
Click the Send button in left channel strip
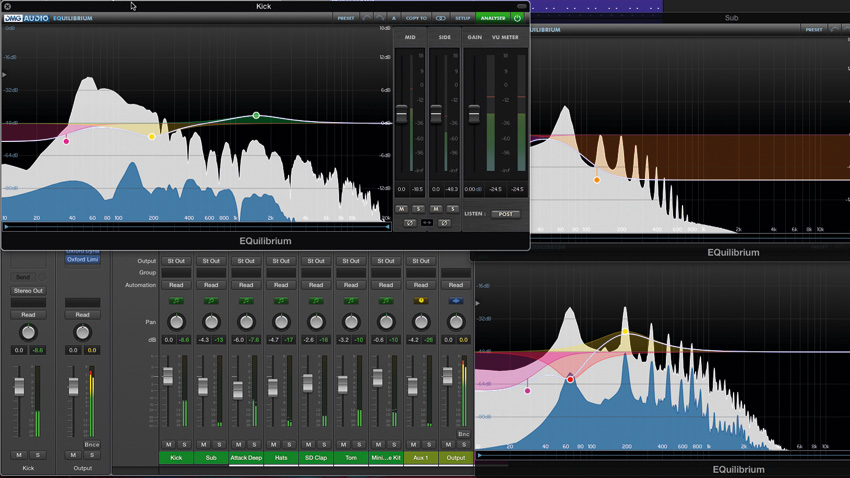[x=23, y=277]
